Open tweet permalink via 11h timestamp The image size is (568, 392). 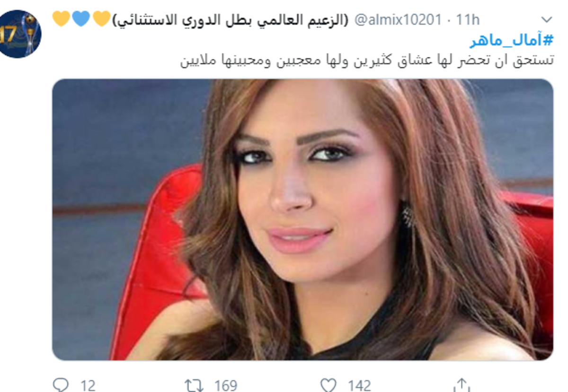point(468,20)
